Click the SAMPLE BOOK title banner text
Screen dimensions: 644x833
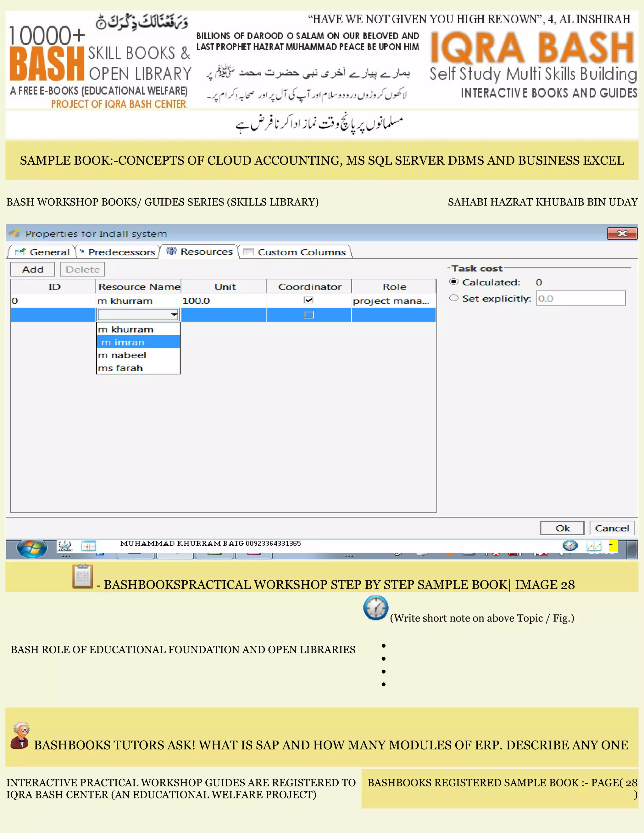(322, 161)
